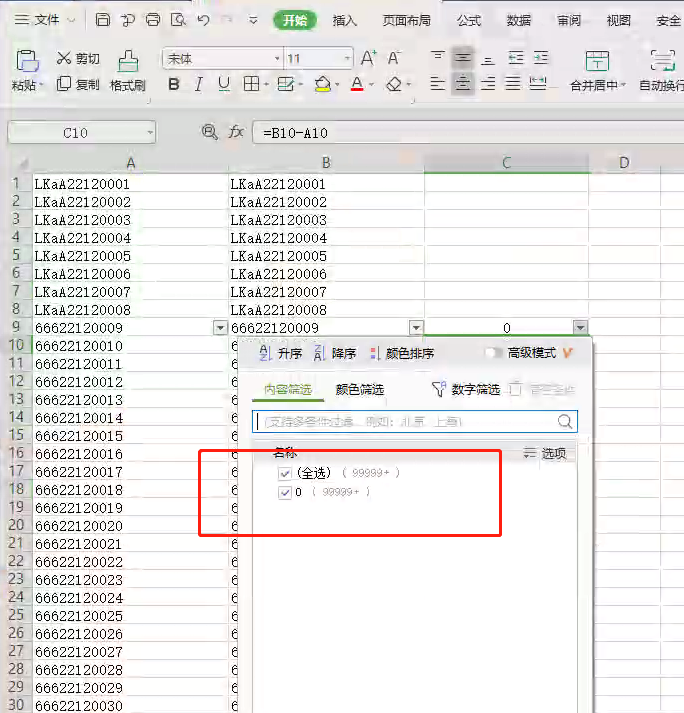Switch to the 开始 tab
Viewport: 684px width, 713px height.
[295, 20]
